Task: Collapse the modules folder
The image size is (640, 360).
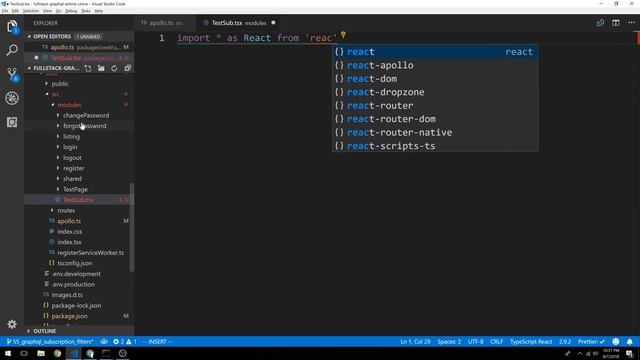Action: [x=69, y=105]
